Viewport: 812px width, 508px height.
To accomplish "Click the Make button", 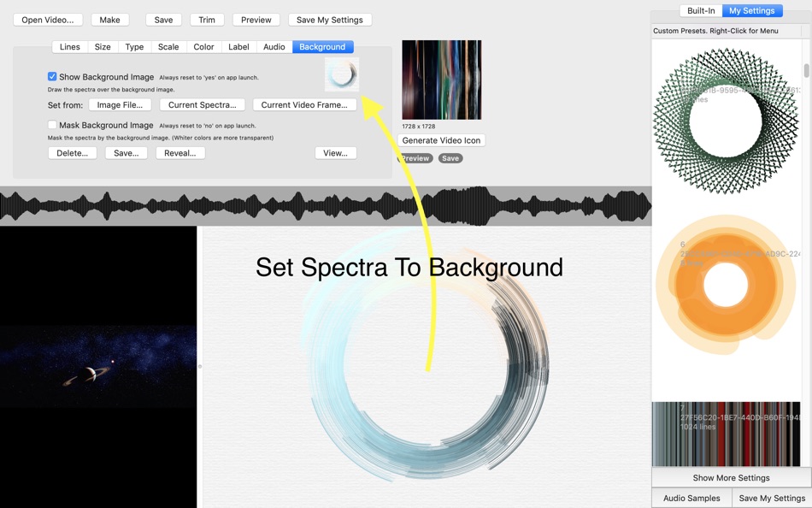I will tap(109, 20).
